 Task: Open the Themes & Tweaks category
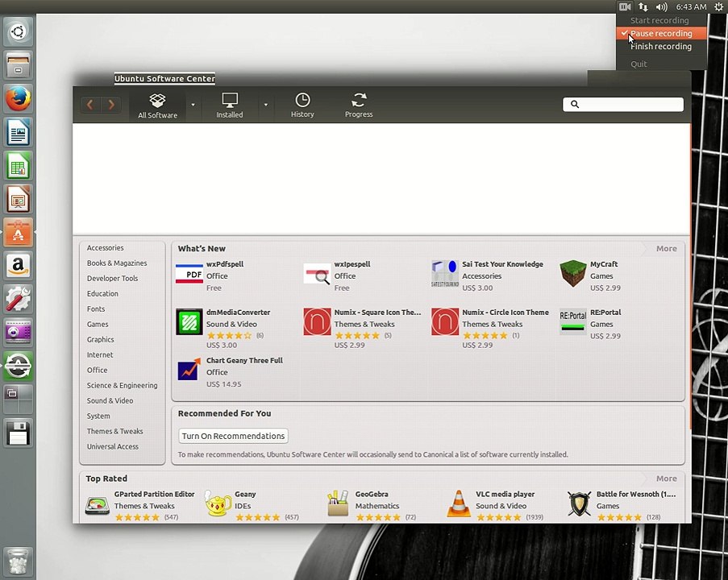(x=115, y=432)
